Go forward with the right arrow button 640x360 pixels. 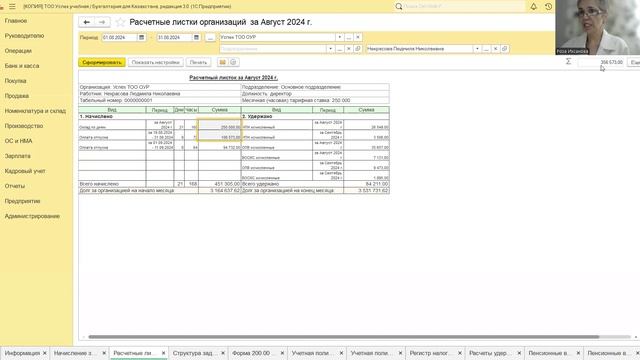102,22
